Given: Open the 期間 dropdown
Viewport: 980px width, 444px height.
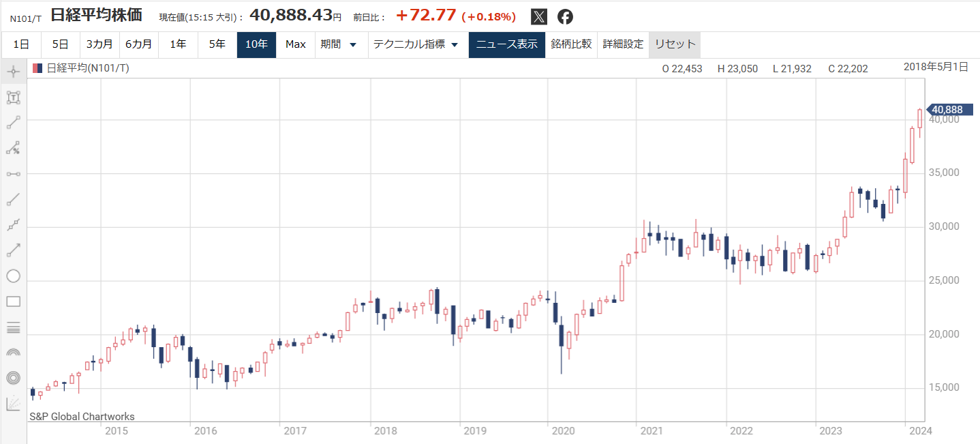Looking at the screenshot, I should point(339,44).
